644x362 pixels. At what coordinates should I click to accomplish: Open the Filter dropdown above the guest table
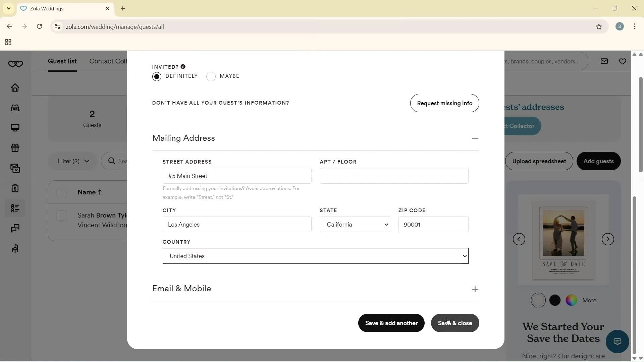pos(72,161)
